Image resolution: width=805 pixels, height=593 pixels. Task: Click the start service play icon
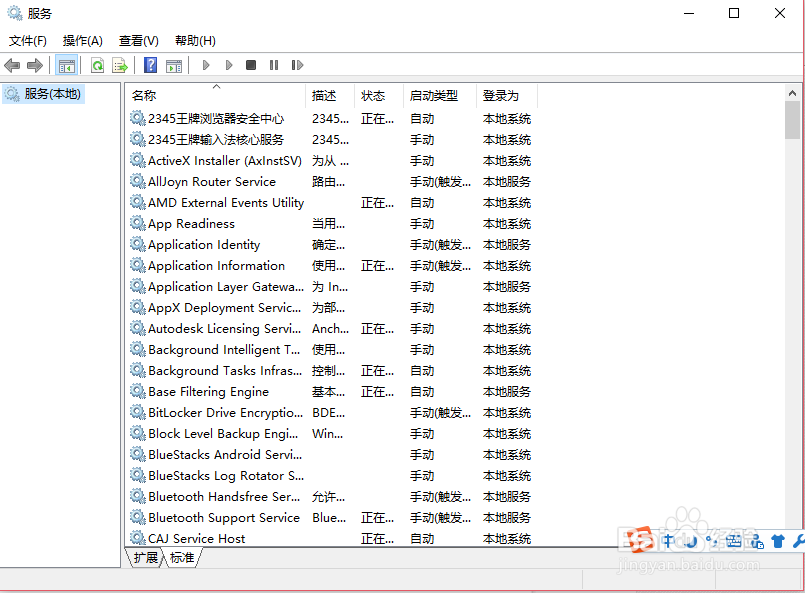coord(206,65)
